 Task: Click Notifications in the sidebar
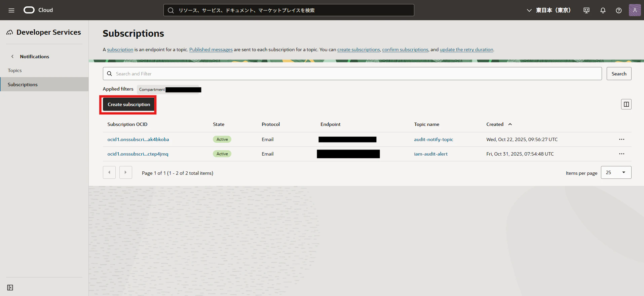[x=35, y=57]
